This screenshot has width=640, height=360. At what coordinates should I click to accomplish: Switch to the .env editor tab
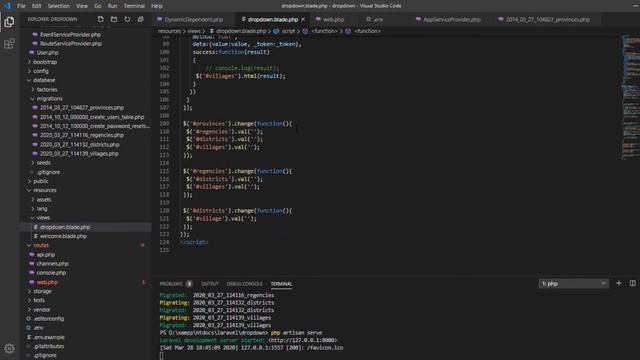coord(378,19)
